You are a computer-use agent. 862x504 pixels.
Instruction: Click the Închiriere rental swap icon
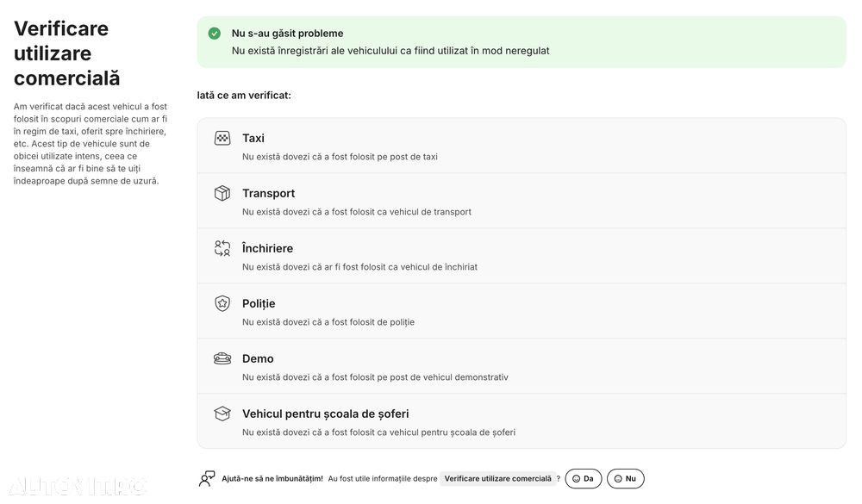[x=222, y=248]
